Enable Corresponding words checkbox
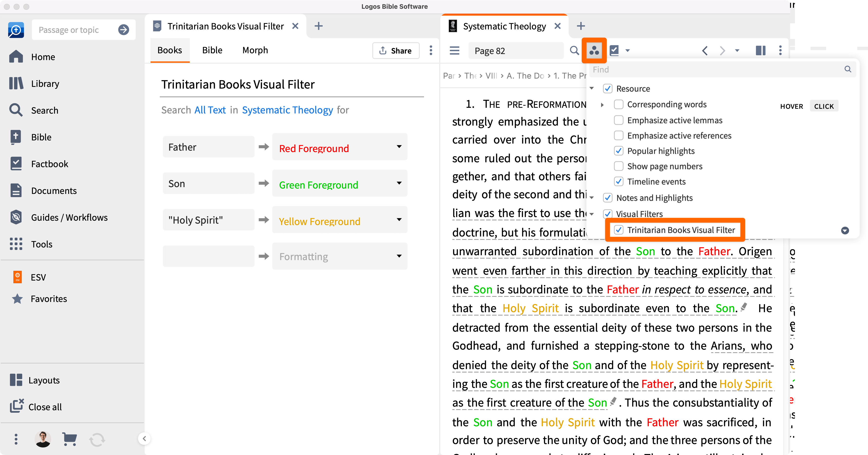 click(618, 104)
